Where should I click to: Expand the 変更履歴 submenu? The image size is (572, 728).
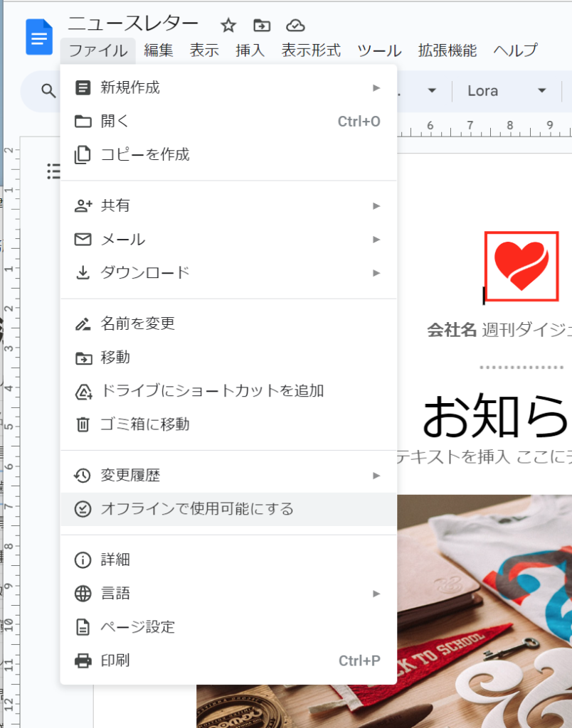point(131,475)
